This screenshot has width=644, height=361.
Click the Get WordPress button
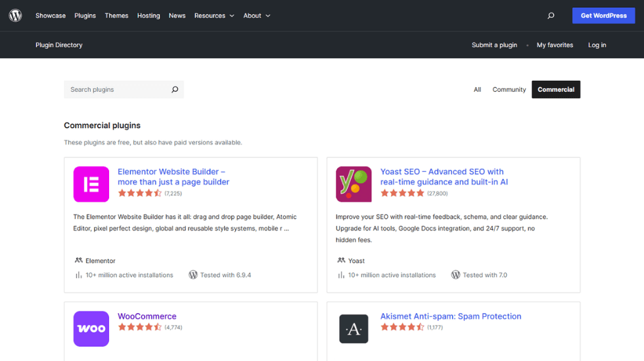[x=603, y=16]
